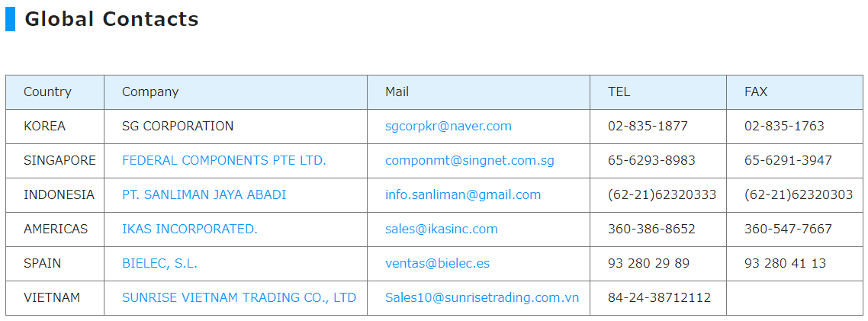868x321 pixels.
Task: Email ventas@bielec.es address
Action: [437, 263]
